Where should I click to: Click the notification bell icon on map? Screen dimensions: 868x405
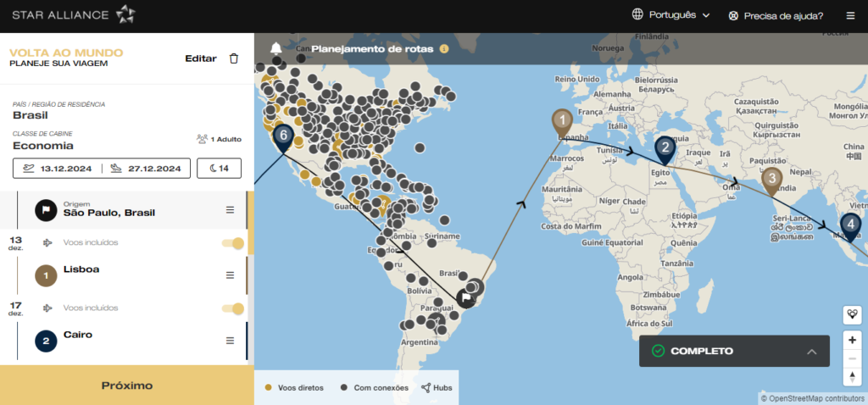(275, 49)
